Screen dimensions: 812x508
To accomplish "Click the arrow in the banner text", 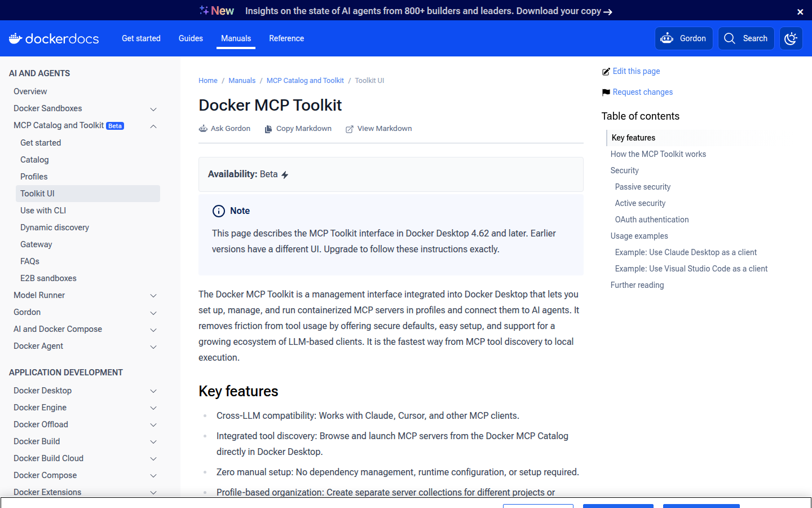I will [608, 11].
